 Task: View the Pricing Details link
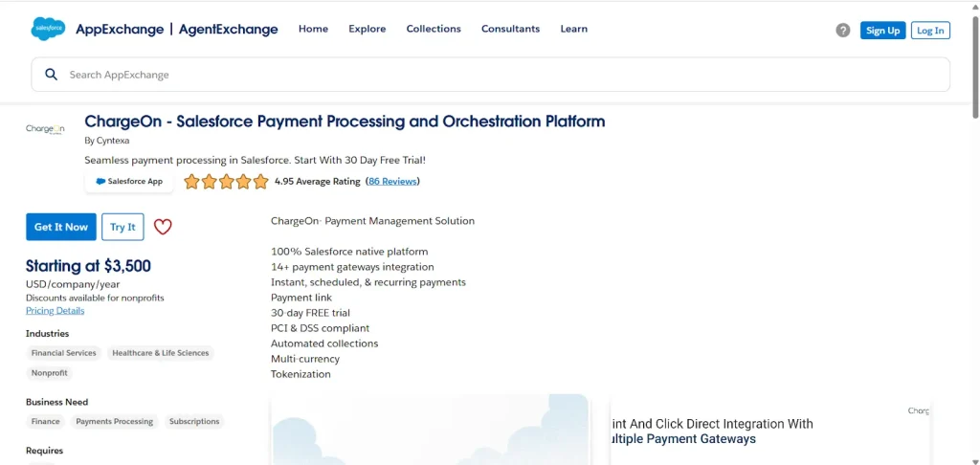tap(55, 311)
